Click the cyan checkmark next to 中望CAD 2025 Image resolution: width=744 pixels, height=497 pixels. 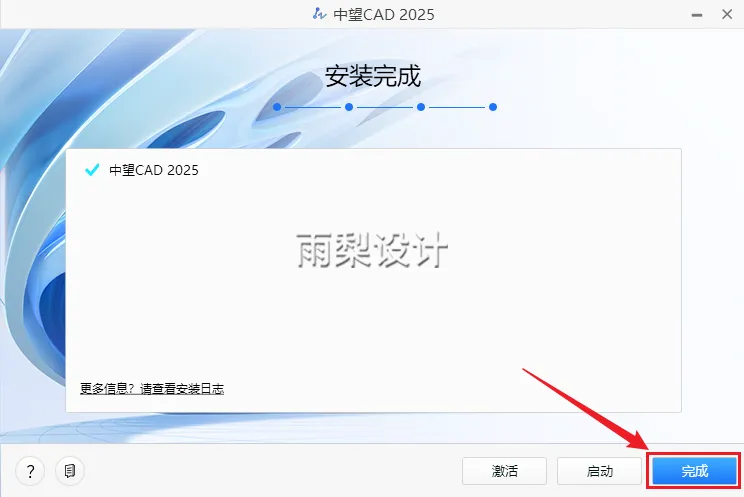[x=92, y=169]
